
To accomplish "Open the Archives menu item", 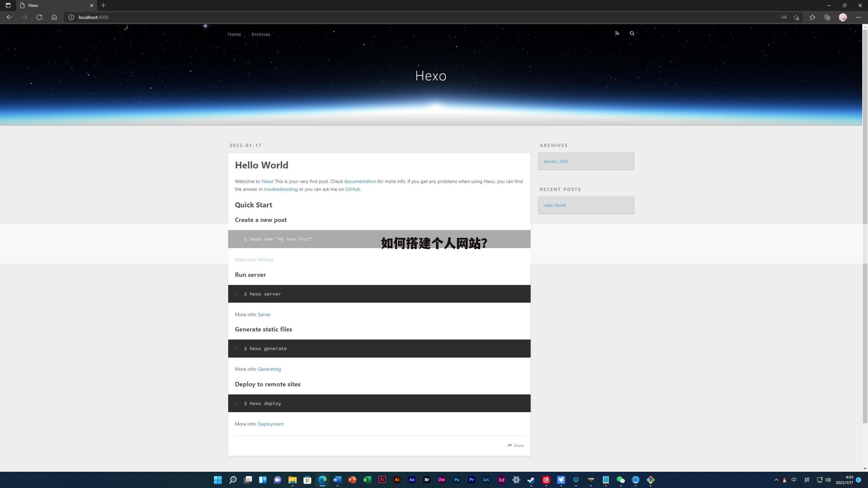I will pos(261,34).
